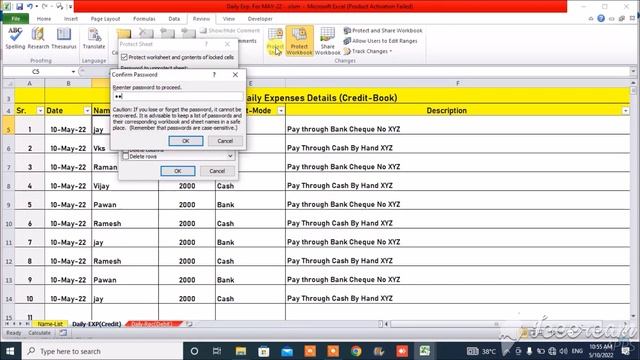Open the Mail app on the taskbar
Image resolution: width=640 pixels, height=360 pixels.
click(x=287, y=351)
